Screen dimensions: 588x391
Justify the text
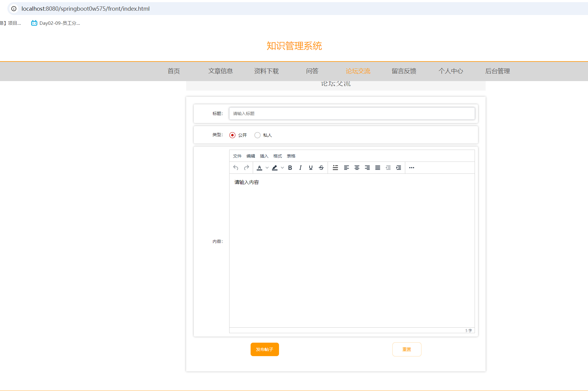[x=378, y=168]
